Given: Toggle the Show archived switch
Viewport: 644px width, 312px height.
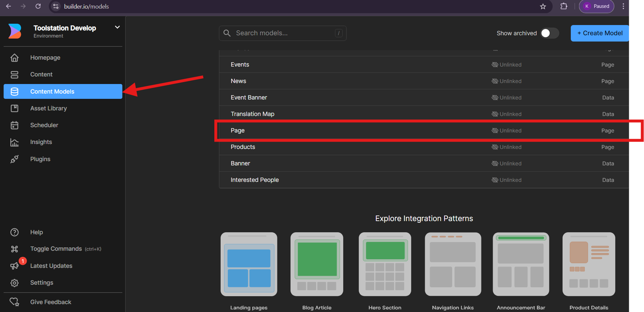Looking at the screenshot, I should click(x=549, y=33).
